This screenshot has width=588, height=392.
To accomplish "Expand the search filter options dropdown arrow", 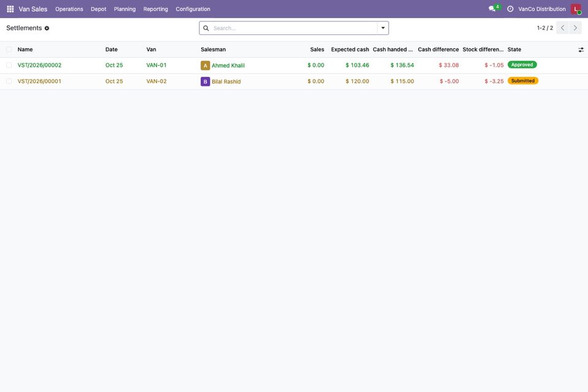I will pos(383,28).
